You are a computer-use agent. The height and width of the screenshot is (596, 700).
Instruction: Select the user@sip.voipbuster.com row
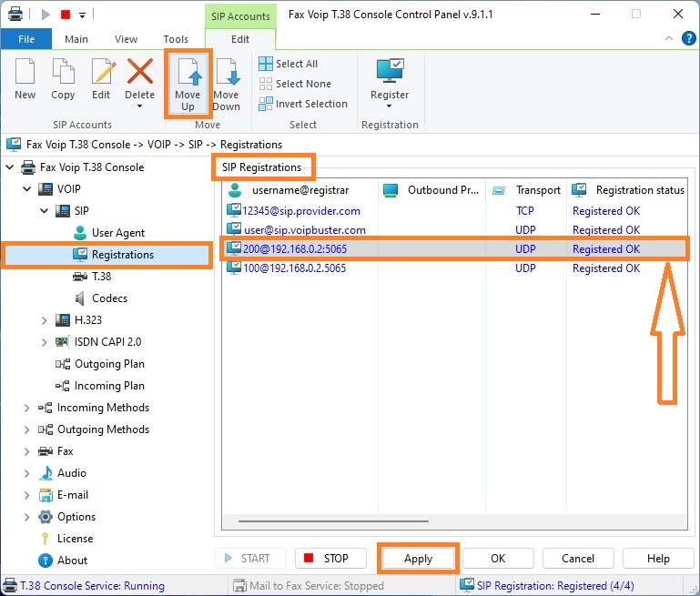click(454, 230)
